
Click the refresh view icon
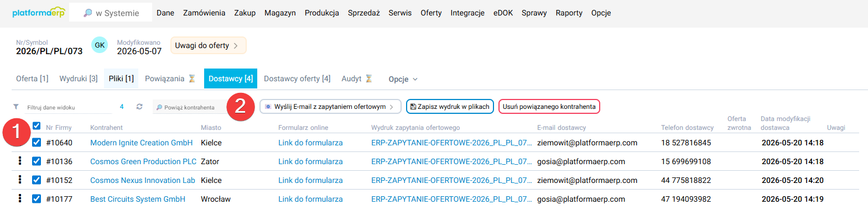pyautogui.click(x=139, y=107)
